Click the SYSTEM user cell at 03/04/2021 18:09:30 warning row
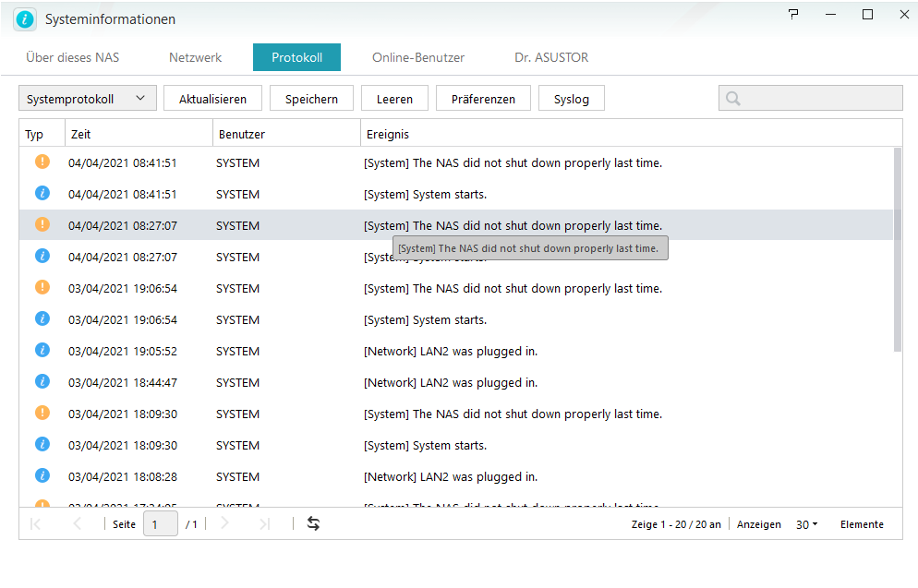Viewport: 918px width, 588px height. (x=237, y=414)
